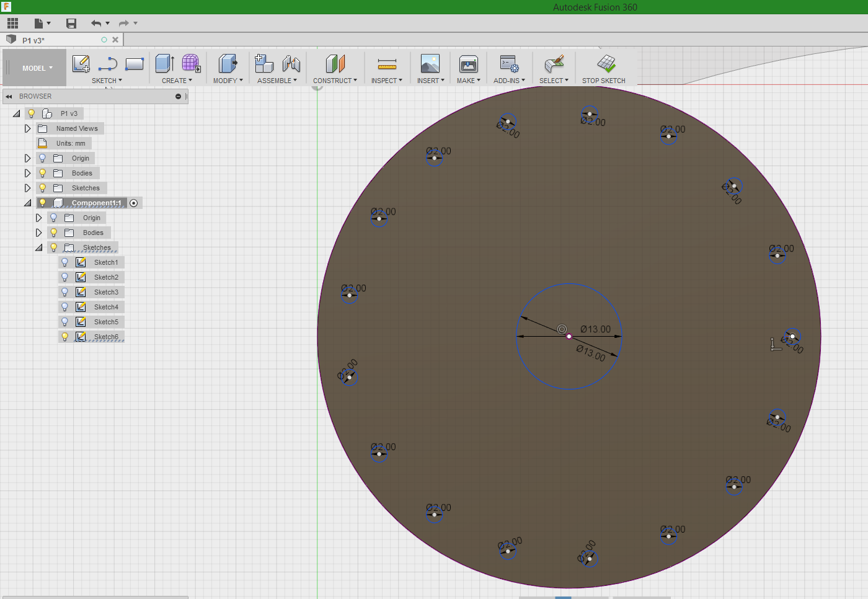Toggle visibility bulb of Sketch1
The width and height of the screenshot is (868, 599).
[x=64, y=262]
